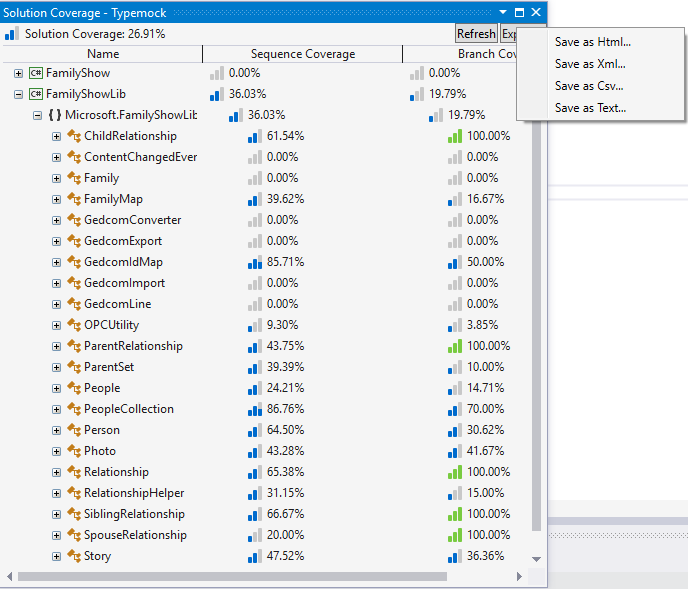Click the ParentRelationship class icon

coord(74,346)
